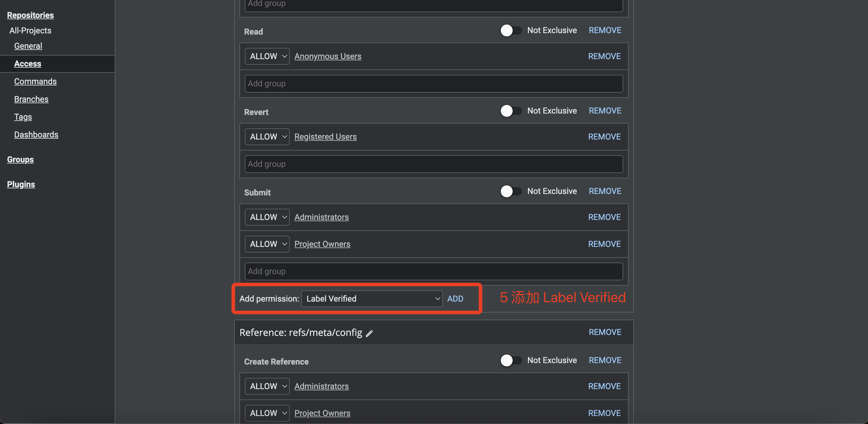Open the Plugins section link
The height and width of the screenshot is (424, 868).
(21, 185)
